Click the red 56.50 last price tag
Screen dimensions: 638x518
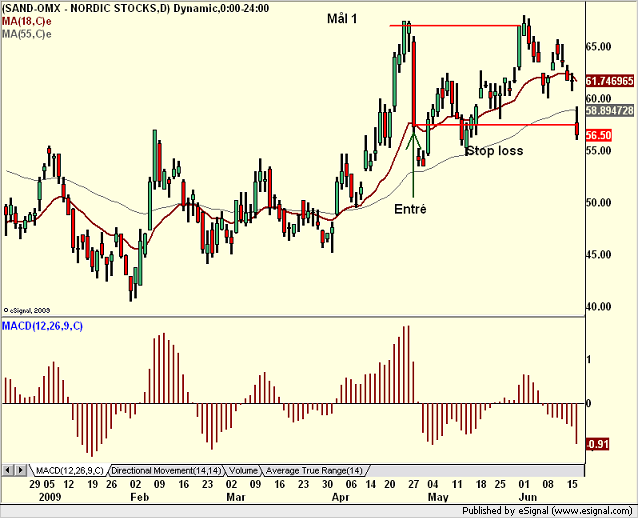[x=598, y=136]
